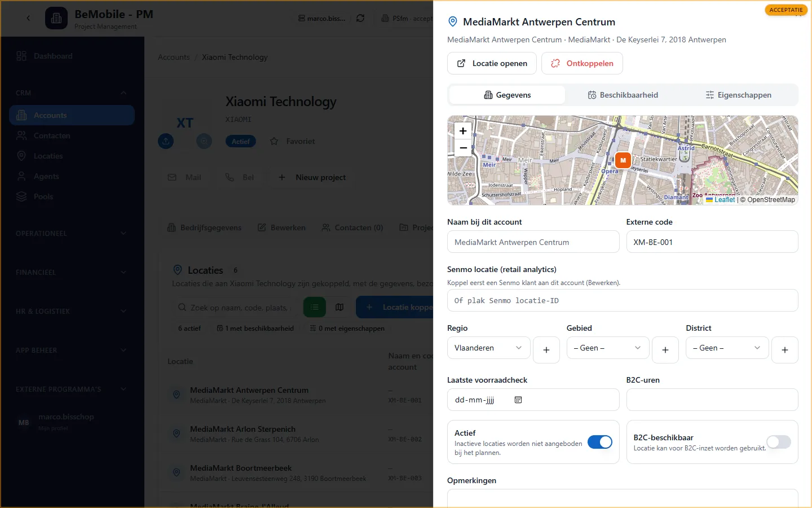
Task: Open Dashboard in the sidebar
Action: coord(72,56)
